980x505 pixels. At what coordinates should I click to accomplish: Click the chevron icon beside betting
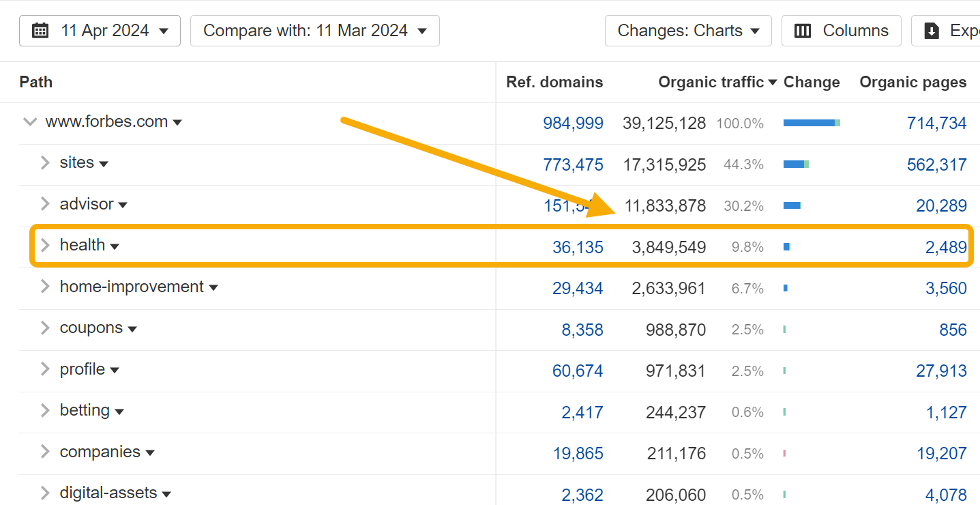tap(44, 410)
